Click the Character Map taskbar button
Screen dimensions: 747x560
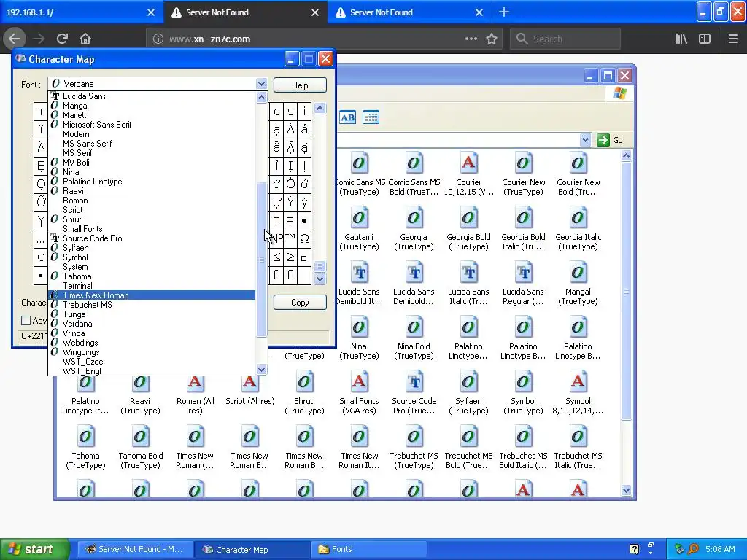[x=252, y=549]
